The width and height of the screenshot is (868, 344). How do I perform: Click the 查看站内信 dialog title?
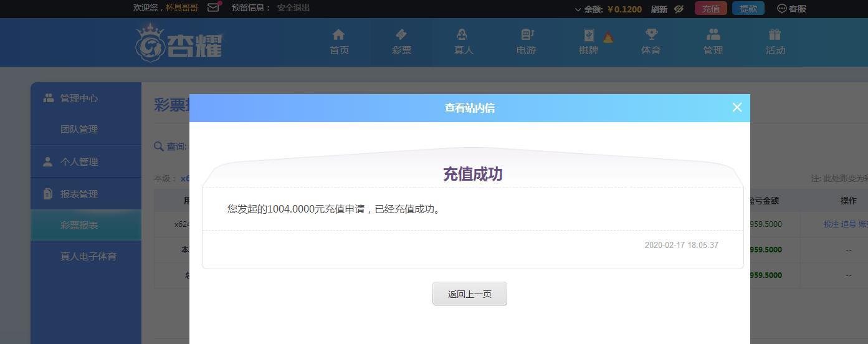click(470, 108)
